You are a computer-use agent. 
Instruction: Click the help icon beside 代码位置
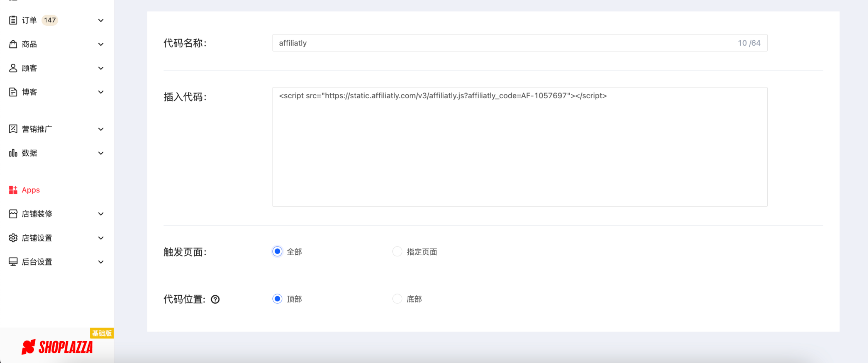point(215,299)
